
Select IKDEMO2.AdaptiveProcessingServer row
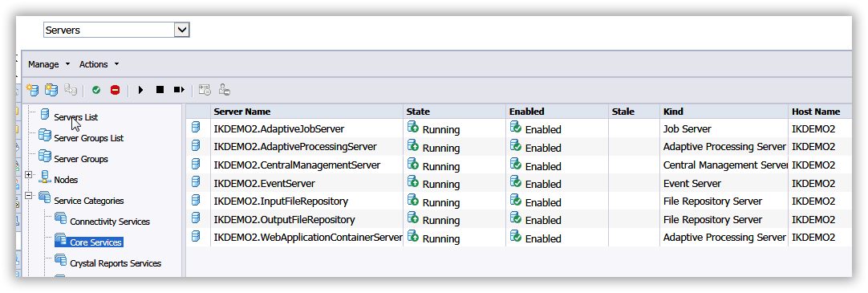coord(519,147)
